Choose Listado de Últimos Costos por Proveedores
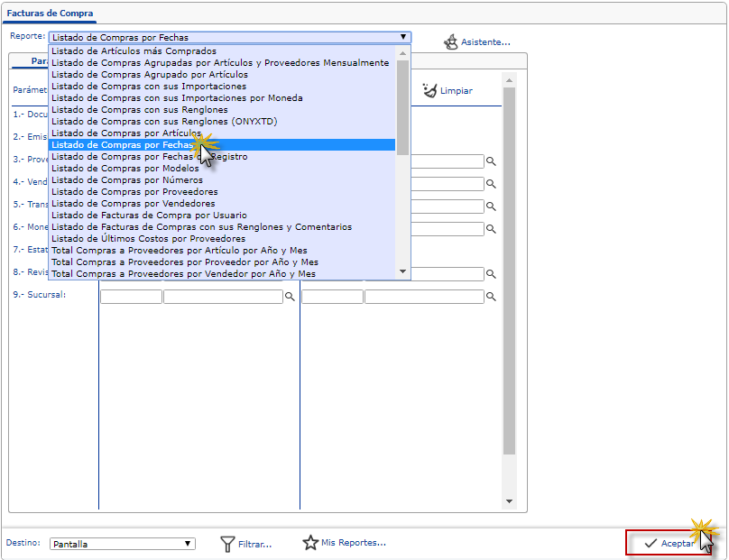The image size is (729, 560). (222, 238)
